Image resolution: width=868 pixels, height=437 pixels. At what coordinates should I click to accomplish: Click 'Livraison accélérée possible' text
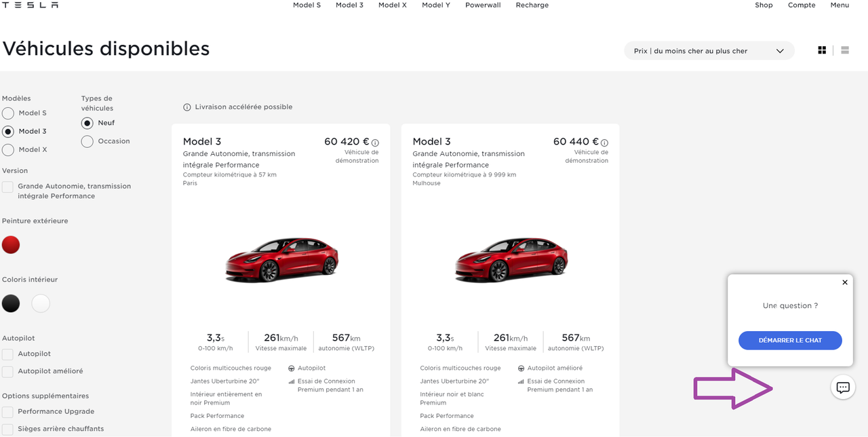point(243,107)
